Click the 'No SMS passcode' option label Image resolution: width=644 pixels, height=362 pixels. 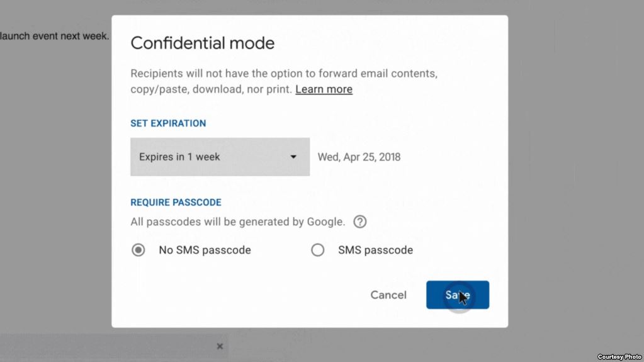tap(205, 250)
